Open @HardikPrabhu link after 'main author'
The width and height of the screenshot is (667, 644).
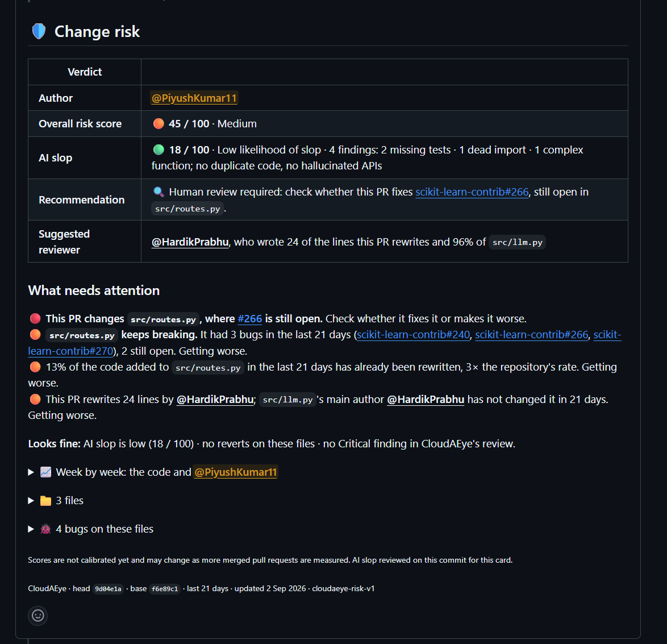click(x=426, y=399)
